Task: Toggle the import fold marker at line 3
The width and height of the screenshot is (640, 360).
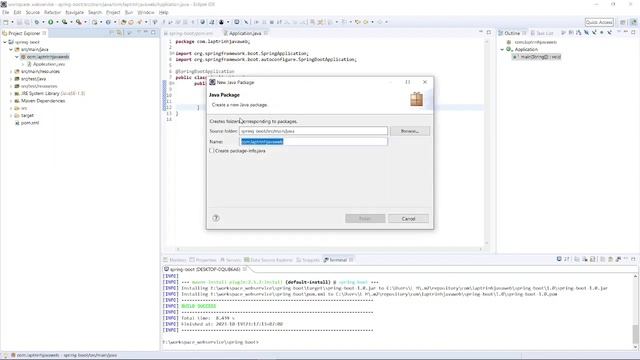Action: [x=172, y=53]
